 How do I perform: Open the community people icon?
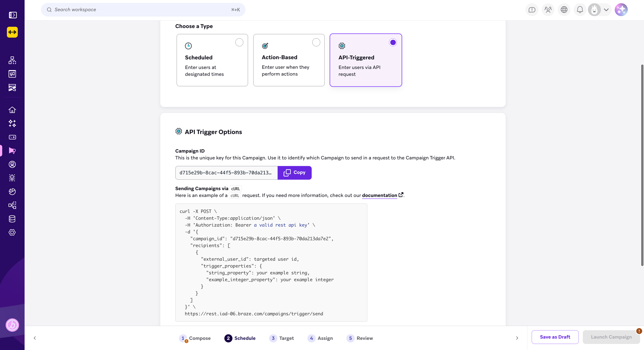click(x=548, y=10)
